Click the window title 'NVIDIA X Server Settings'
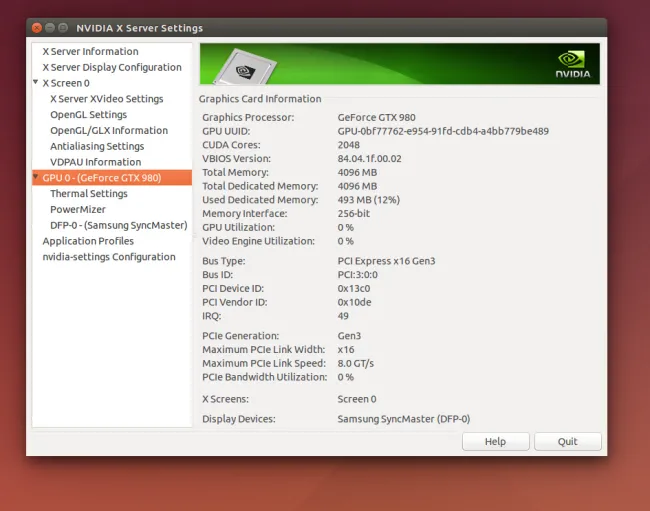 140,28
